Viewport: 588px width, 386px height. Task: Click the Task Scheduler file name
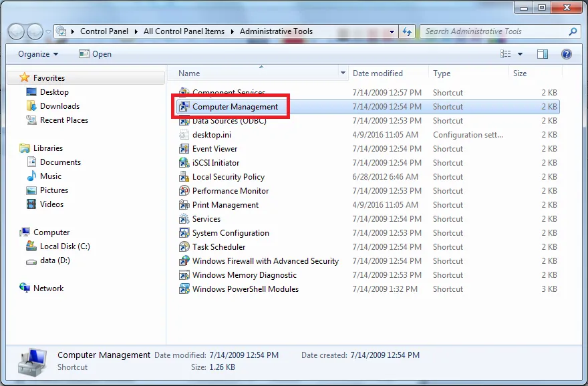click(218, 247)
